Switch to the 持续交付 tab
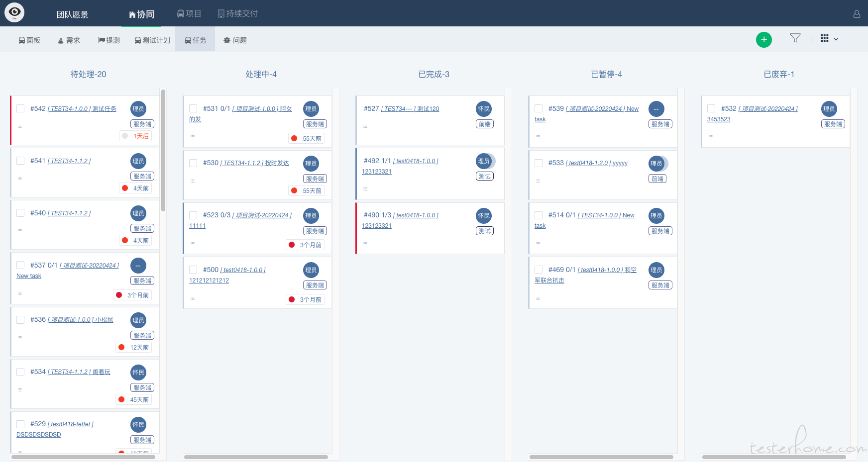The height and width of the screenshot is (466, 868). click(238, 13)
